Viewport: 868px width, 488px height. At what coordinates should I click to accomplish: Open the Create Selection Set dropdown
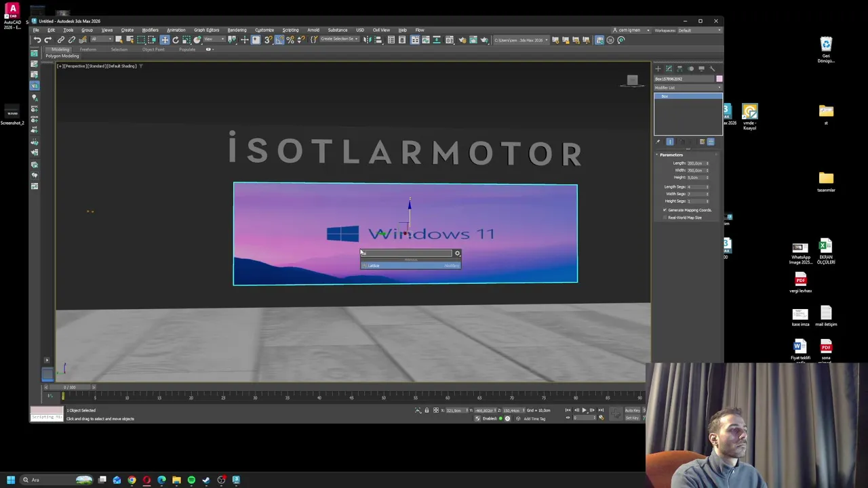click(x=339, y=39)
